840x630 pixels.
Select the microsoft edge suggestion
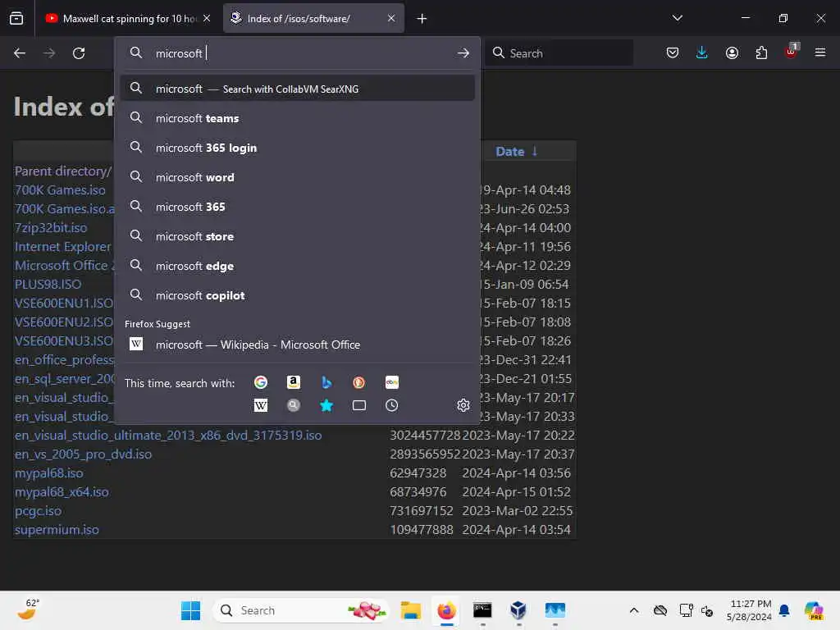[x=298, y=266]
